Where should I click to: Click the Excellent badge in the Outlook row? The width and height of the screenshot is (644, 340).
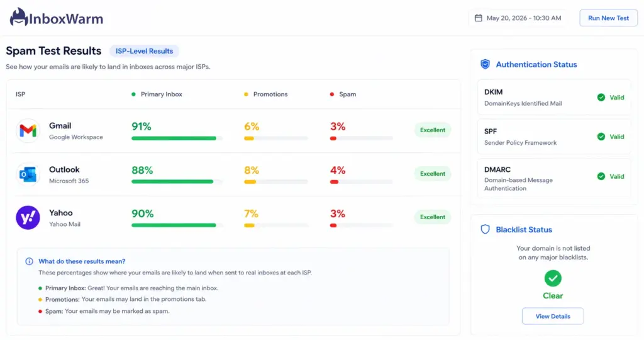(433, 174)
